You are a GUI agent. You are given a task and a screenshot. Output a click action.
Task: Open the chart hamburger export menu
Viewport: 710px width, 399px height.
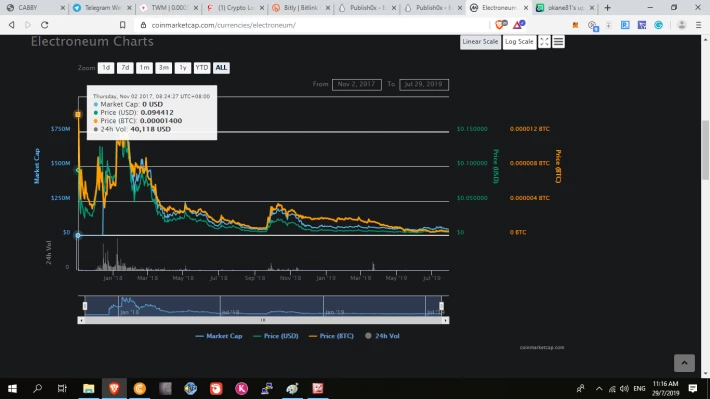pos(558,42)
